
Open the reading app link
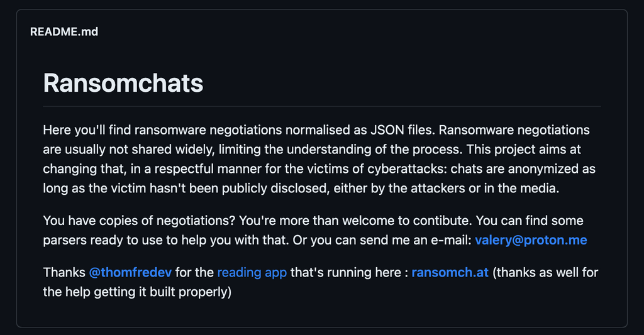tap(252, 272)
